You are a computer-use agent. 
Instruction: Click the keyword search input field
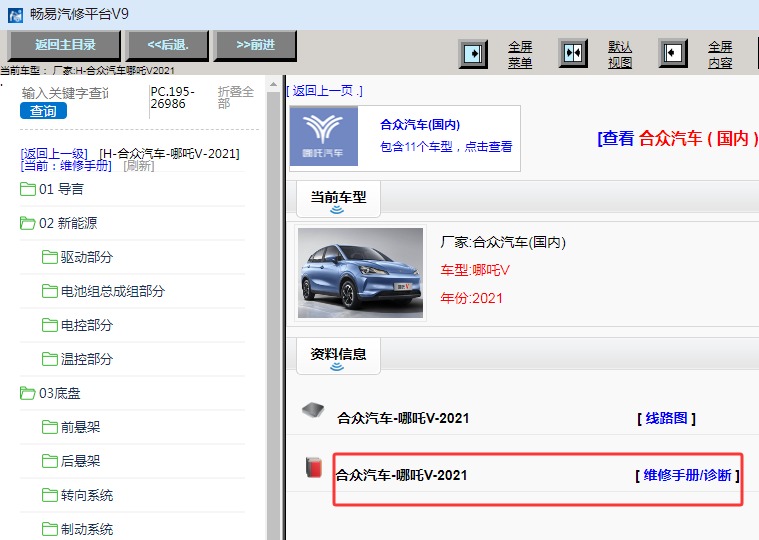(x=65, y=93)
